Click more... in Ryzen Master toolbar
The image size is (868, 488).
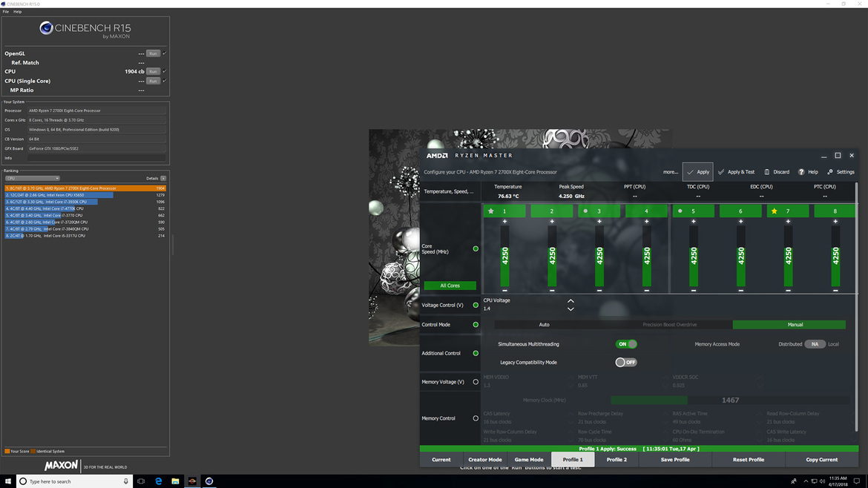671,172
